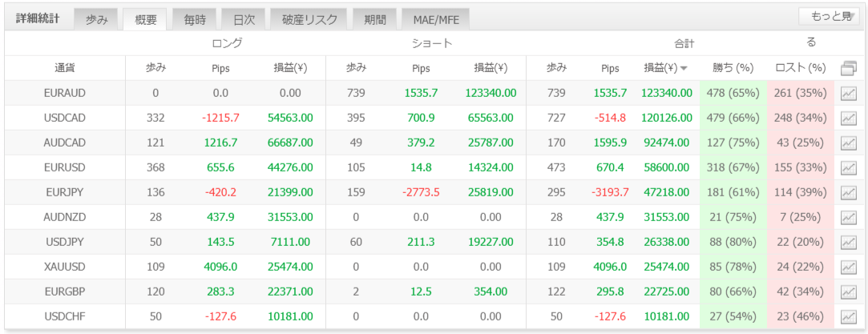Click the 478 (65%) win cell

pos(733,94)
